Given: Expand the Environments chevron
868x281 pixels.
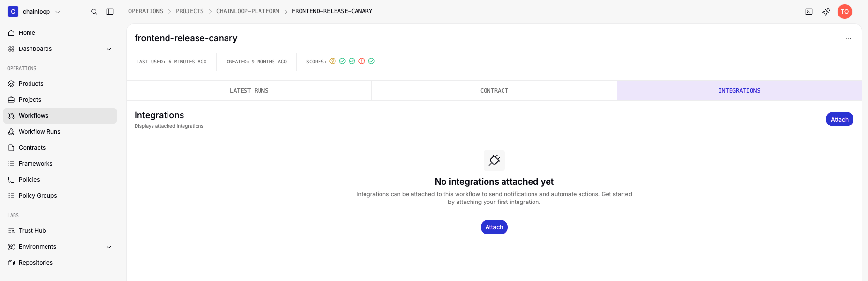Looking at the screenshot, I should [109, 247].
